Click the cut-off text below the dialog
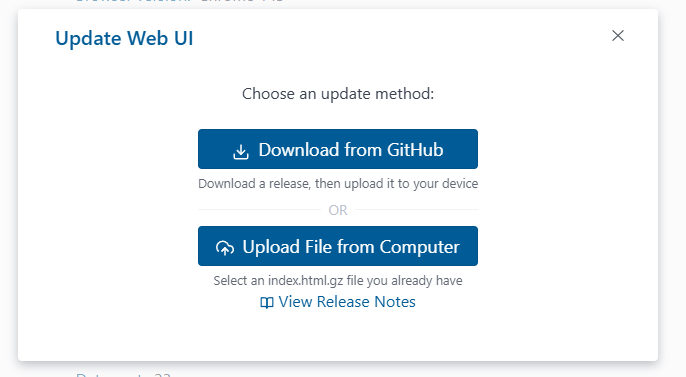Image resolution: width=686 pixels, height=377 pixels. click(123, 374)
